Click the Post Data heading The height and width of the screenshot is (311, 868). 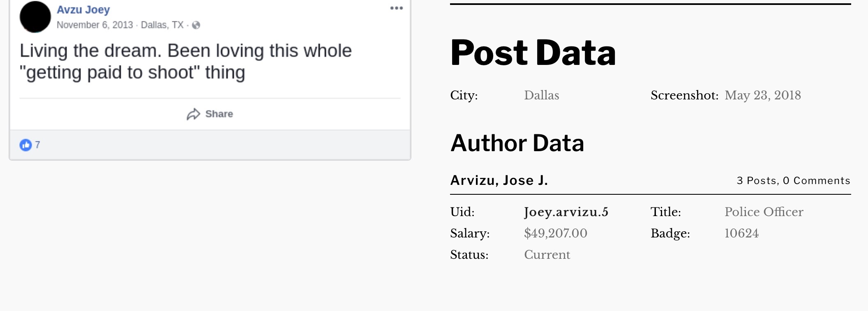pos(533,53)
